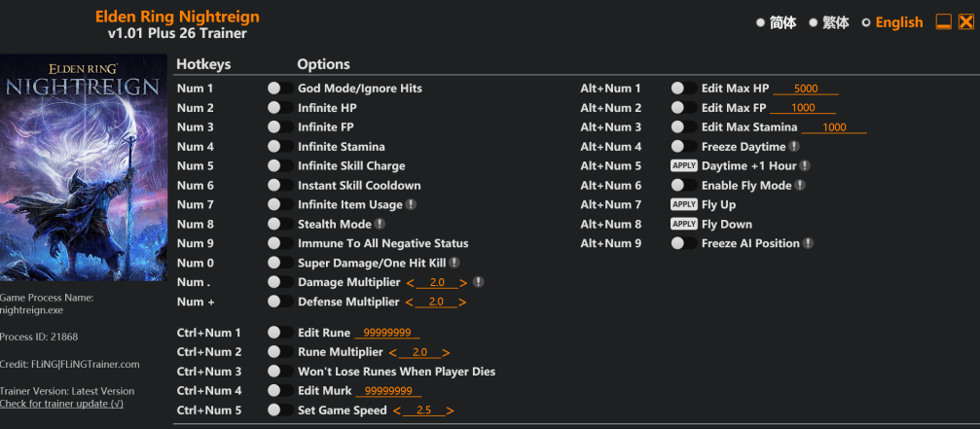Click the Credit: FLiNG|FLiNGTrainer.com text
980x429 pixels.
(x=70, y=364)
